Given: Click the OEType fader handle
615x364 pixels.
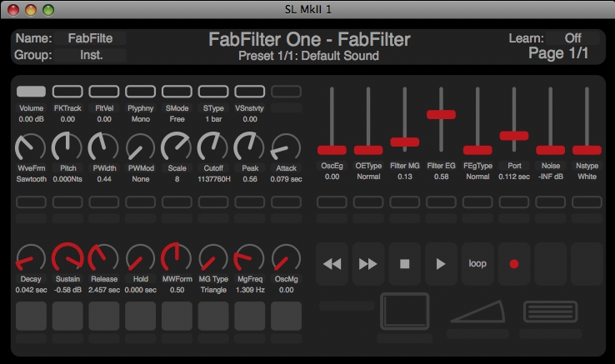Looking at the screenshot, I should tap(368, 150).
